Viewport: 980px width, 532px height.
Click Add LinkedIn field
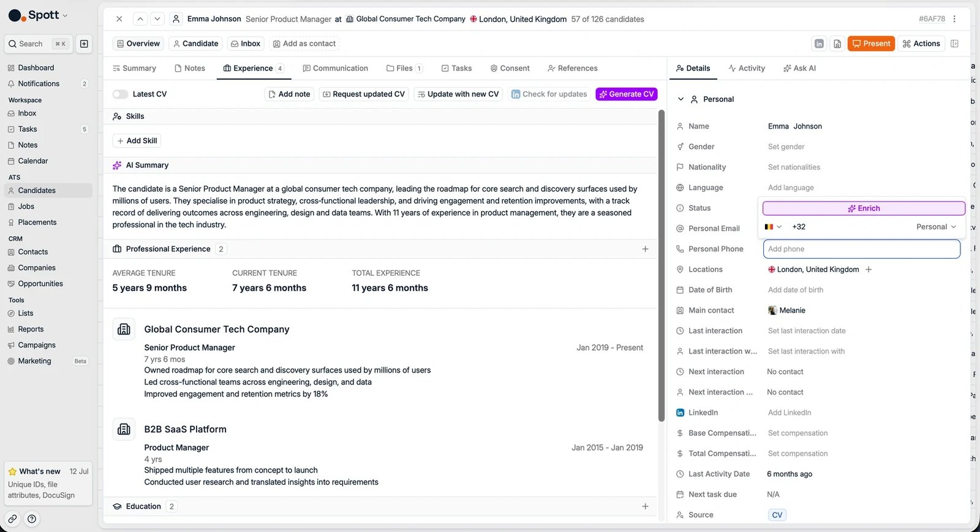tap(790, 412)
